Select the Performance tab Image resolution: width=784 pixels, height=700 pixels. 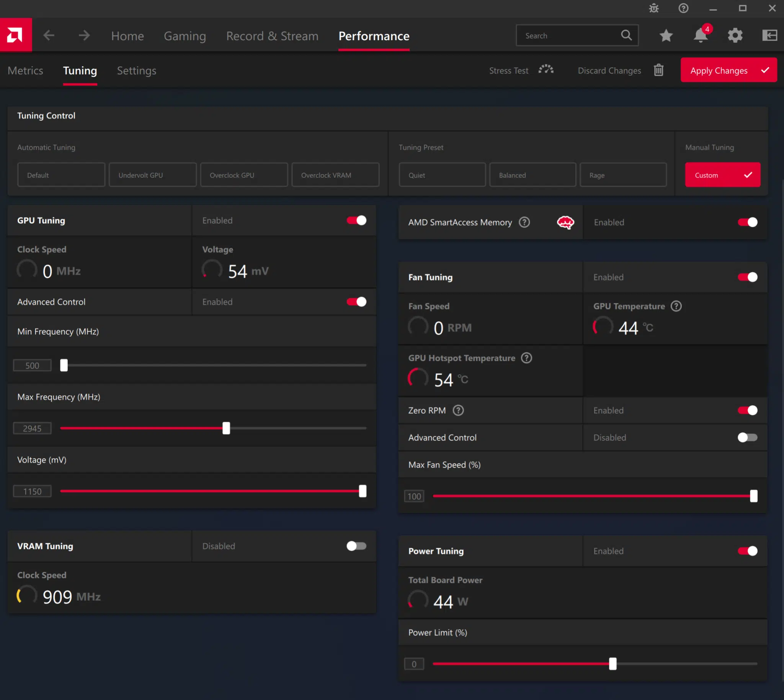[374, 36]
